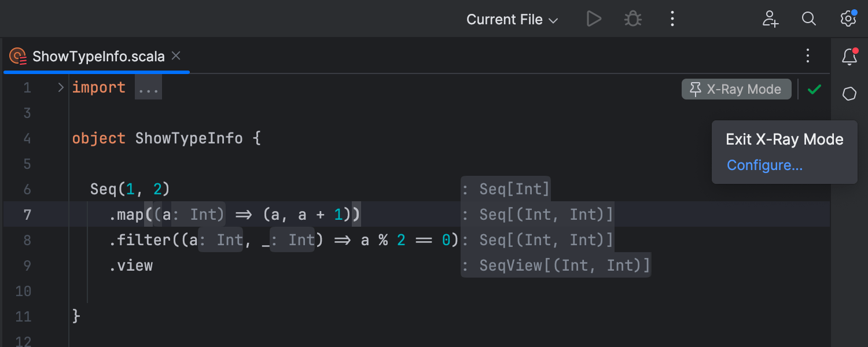Click line number 4 in gutter
Image resolution: width=868 pixels, height=347 pixels.
click(x=27, y=139)
